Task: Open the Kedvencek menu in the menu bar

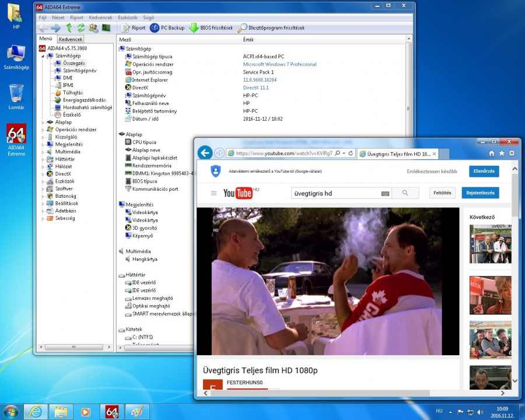Action: pyautogui.click(x=100, y=17)
